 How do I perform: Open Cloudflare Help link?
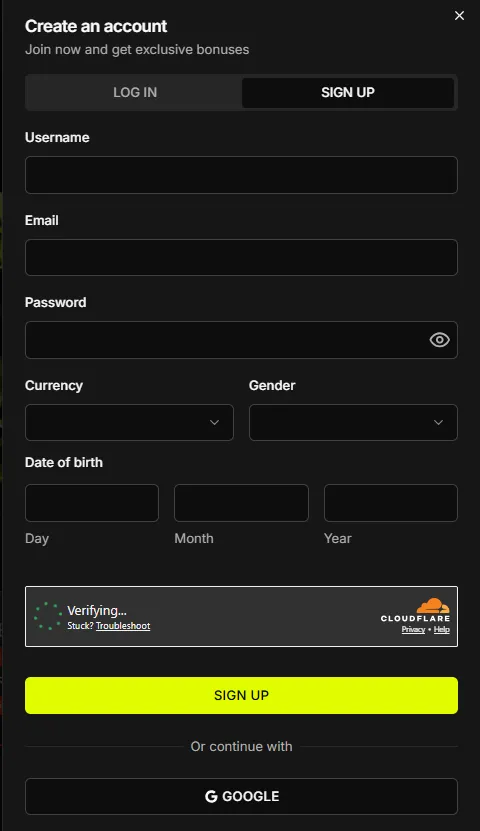coord(442,630)
